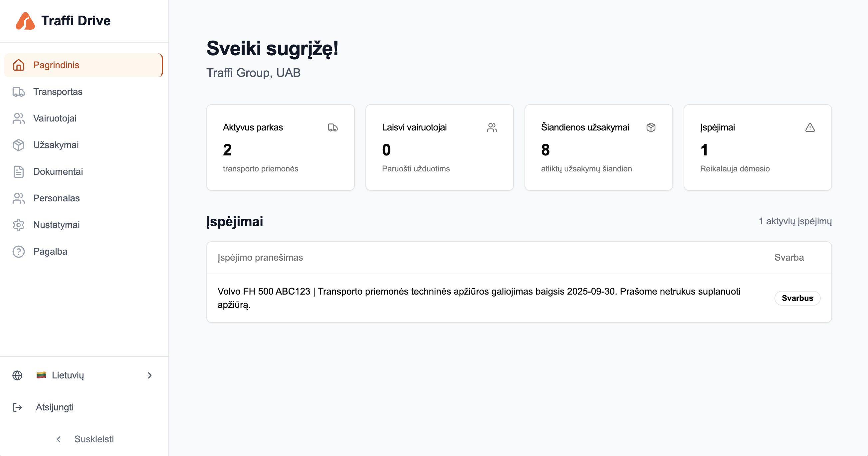
Task: Select the Personalas menu item
Action: point(56,198)
